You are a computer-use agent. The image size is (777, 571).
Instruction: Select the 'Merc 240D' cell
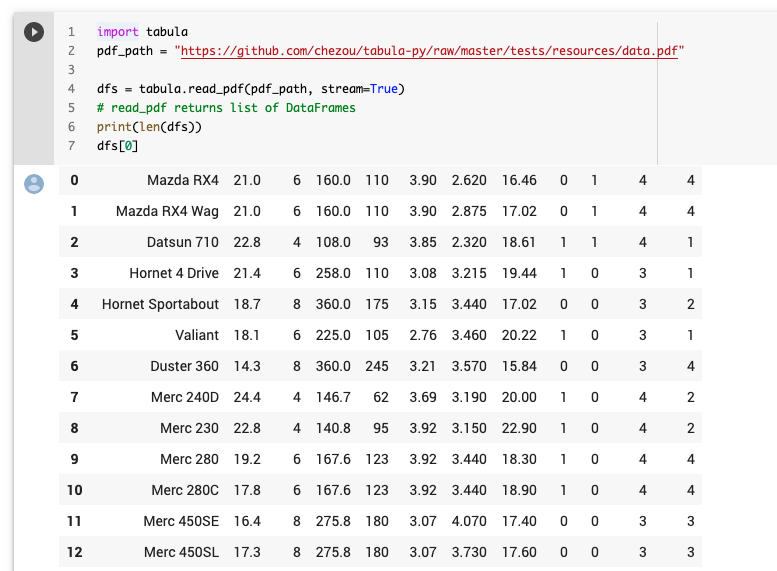pyautogui.click(x=185, y=397)
